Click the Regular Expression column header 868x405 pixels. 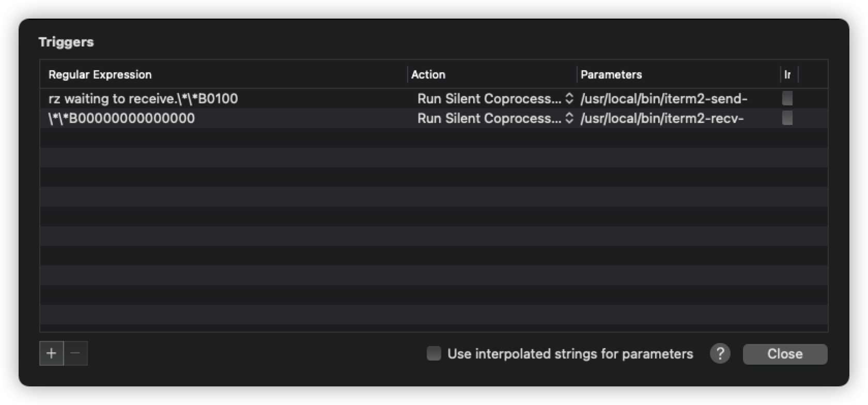coord(100,74)
